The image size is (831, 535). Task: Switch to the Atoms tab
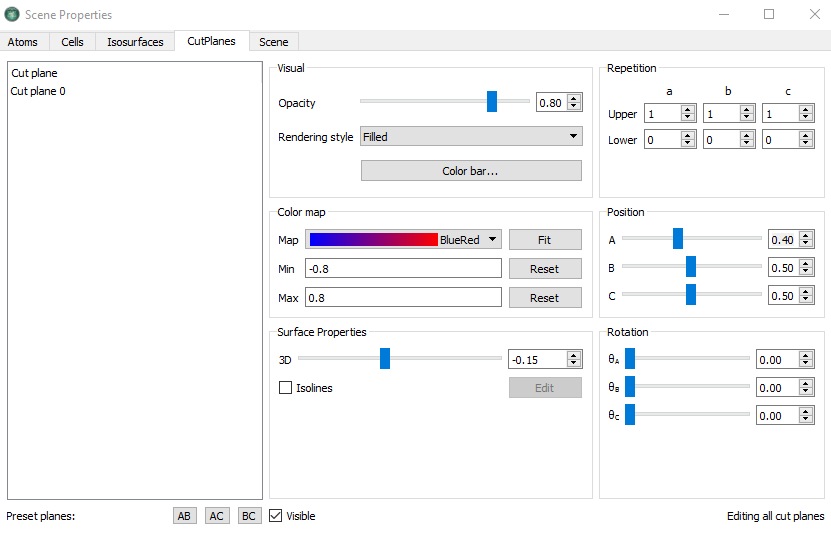click(23, 42)
